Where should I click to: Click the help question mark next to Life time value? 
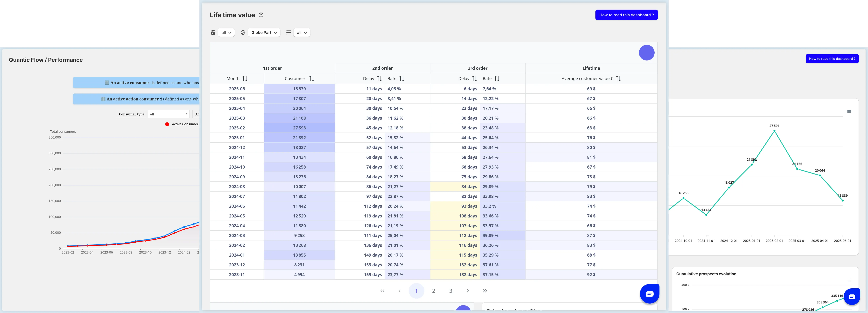(261, 15)
